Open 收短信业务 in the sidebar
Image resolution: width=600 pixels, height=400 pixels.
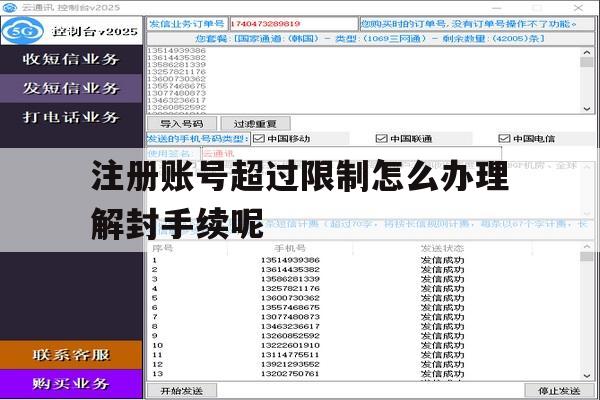pyautogui.click(x=71, y=59)
